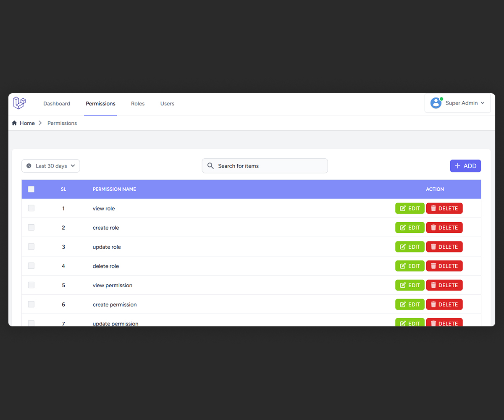
Task: Click the Super Admin avatar icon
Action: [436, 103]
